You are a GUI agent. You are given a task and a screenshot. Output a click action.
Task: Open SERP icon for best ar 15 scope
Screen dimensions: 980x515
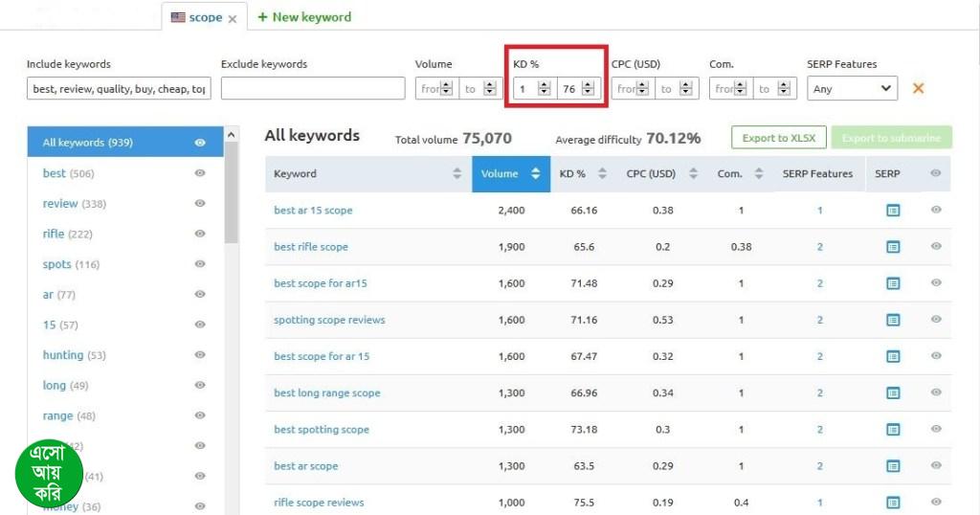pyautogui.click(x=892, y=211)
